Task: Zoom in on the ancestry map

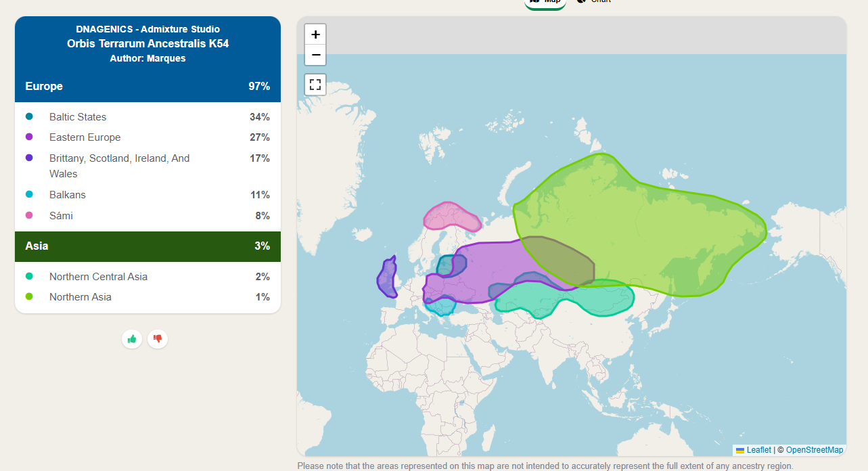Action: (x=315, y=35)
